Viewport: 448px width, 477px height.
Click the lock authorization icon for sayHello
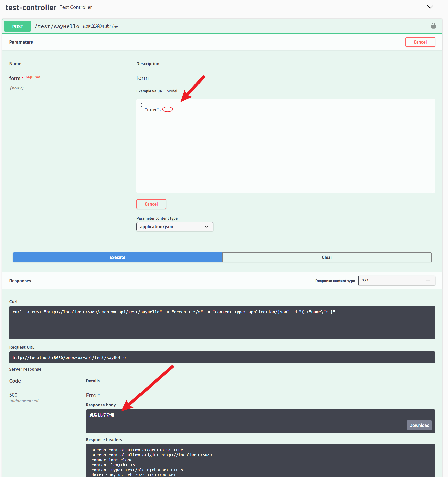[433, 26]
